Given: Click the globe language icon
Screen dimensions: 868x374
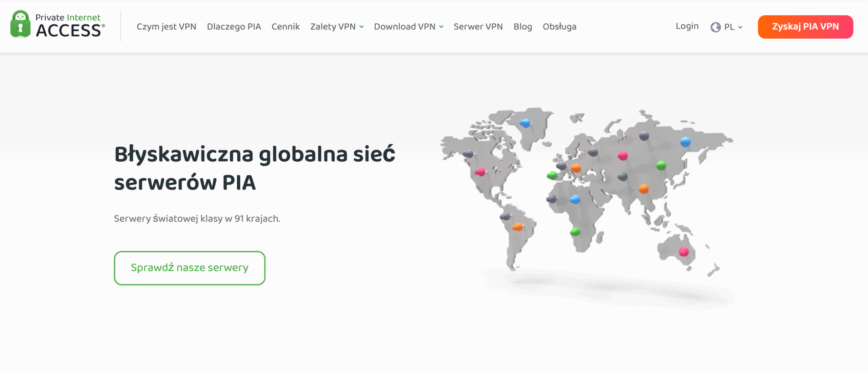Looking at the screenshot, I should coord(715,27).
